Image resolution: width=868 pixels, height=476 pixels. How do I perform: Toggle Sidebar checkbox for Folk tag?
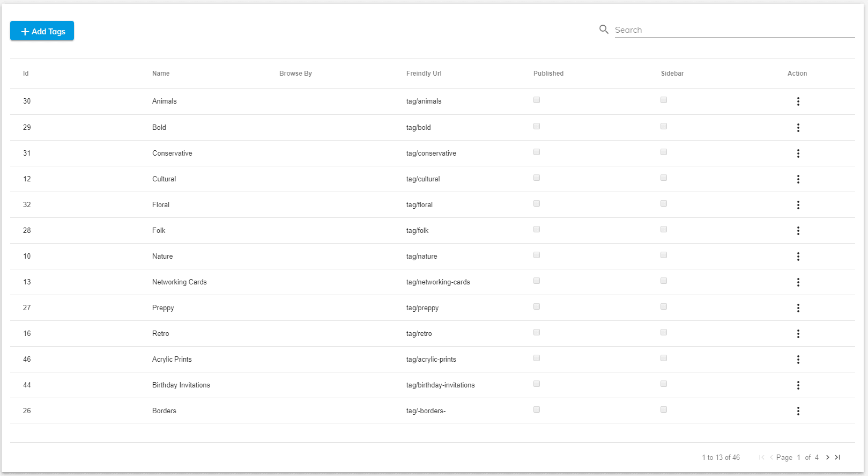click(664, 229)
